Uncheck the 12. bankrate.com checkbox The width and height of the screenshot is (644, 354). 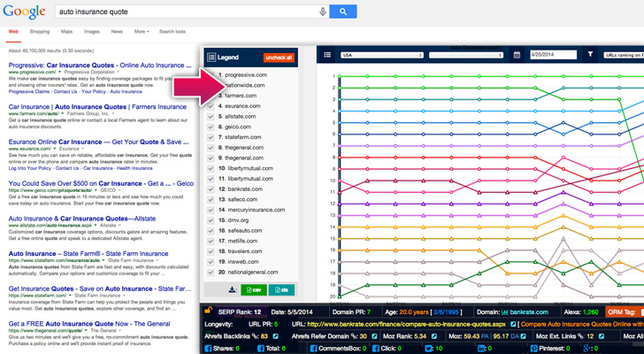tap(211, 189)
